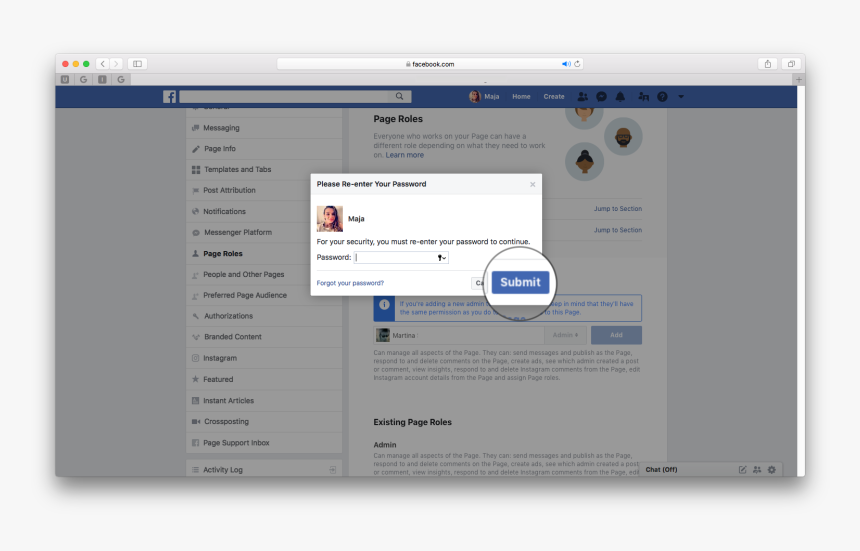Click the Facebook logo icon
The width and height of the screenshot is (860, 551).
169,96
